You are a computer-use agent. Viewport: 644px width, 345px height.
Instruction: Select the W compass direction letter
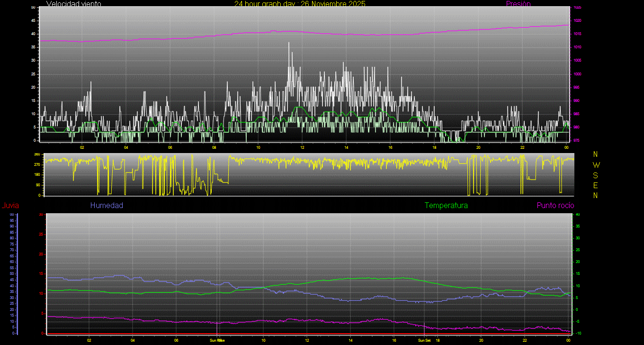pos(596,165)
